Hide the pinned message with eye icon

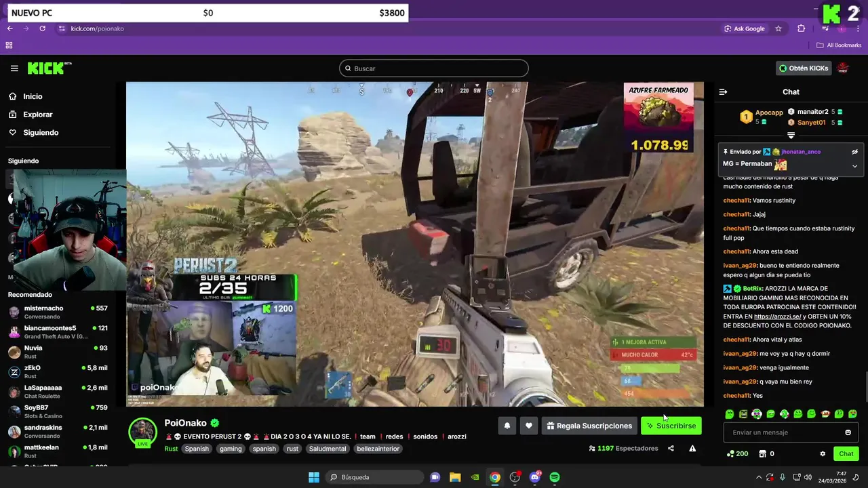(854, 152)
